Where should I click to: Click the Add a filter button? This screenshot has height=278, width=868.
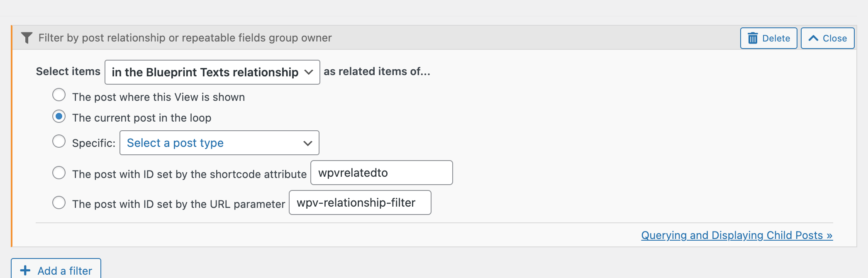click(56, 269)
